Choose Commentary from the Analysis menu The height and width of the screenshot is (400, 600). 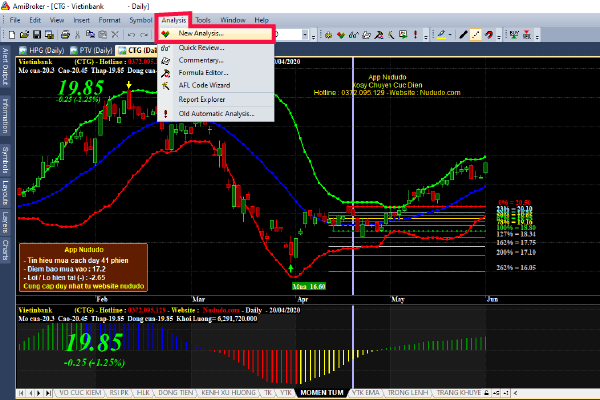(x=216, y=60)
